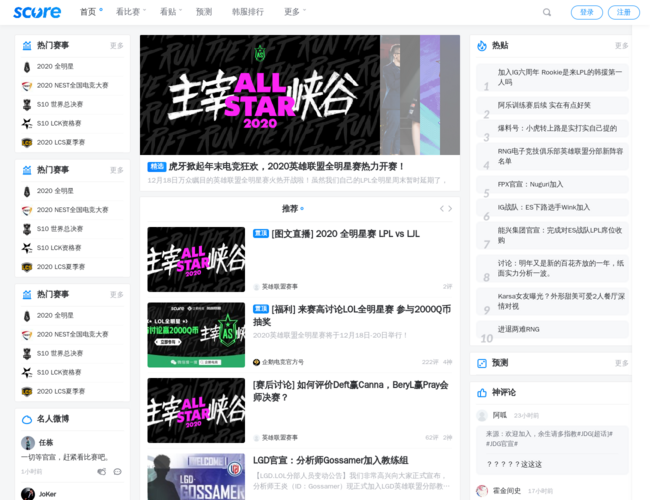Open post 如何评价Deft赢Canna discussion
The image size is (650, 500).
click(351, 391)
